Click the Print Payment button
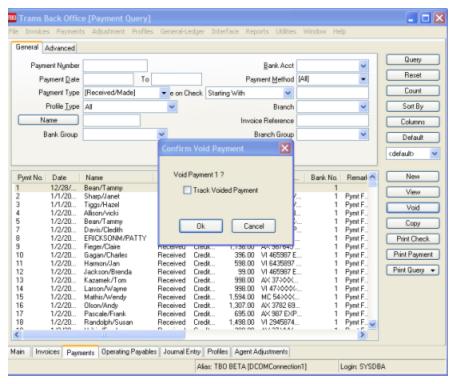The width and height of the screenshot is (456, 384). tap(413, 254)
